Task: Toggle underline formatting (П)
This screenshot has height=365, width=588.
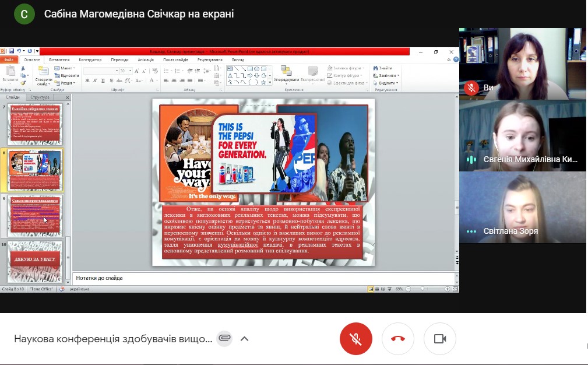Action: (103, 80)
